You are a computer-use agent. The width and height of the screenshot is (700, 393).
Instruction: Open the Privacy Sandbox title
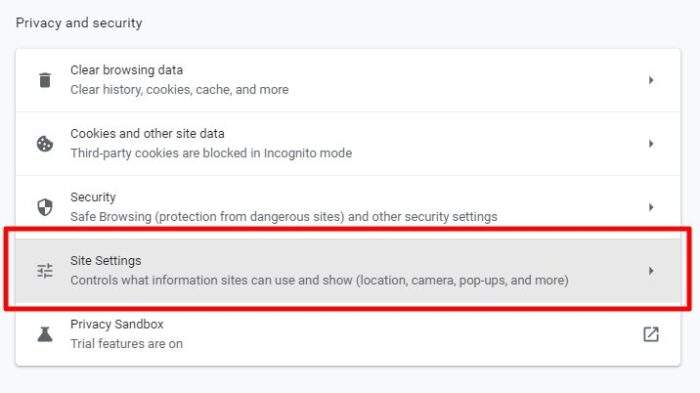pos(117,324)
